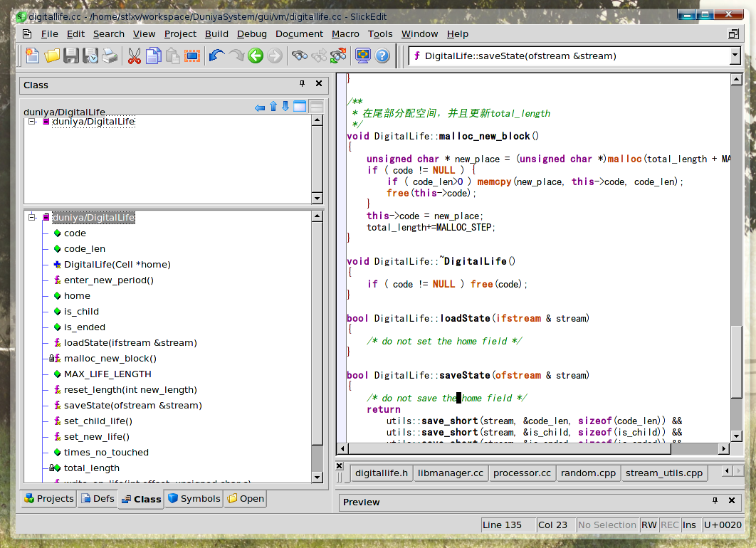
Task: Select saveState(ofstream &stream) in members tree
Action: click(133, 406)
